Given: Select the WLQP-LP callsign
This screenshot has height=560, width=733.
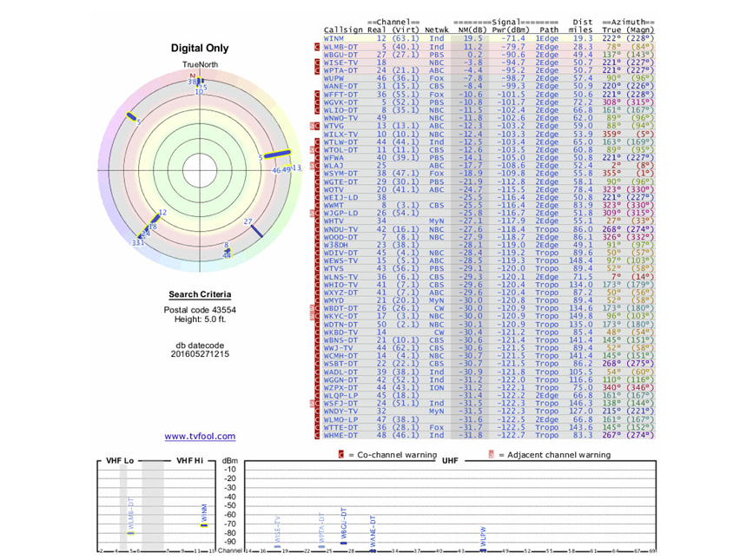Looking at the screenshot, I should tap(340, 396).
